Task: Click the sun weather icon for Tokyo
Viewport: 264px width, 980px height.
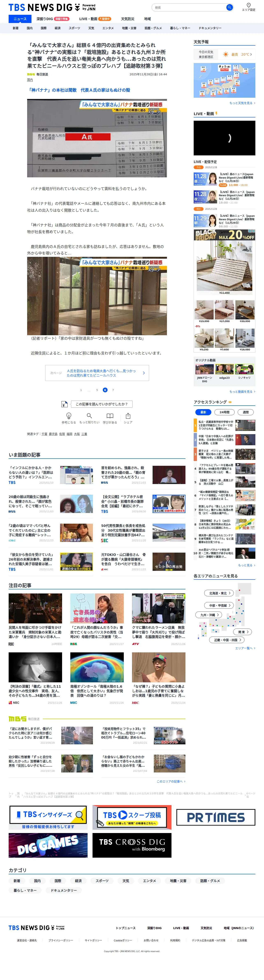Action: click(226, 54)
